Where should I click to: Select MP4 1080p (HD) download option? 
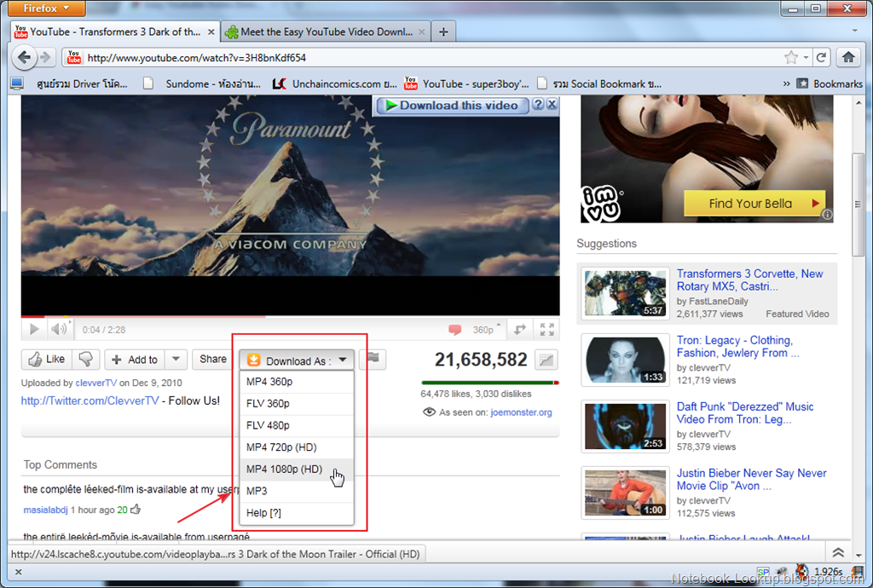coord(297,469)
